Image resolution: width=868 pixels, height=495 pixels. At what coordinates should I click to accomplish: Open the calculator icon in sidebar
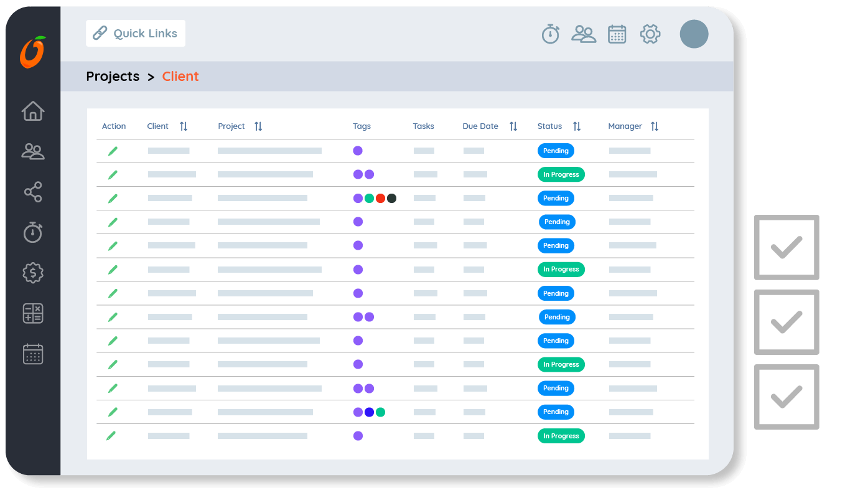[x=33, y=313]
